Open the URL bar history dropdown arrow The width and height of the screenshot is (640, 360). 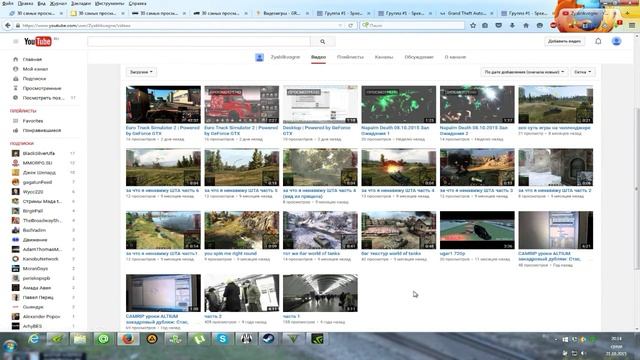(340, 25)
